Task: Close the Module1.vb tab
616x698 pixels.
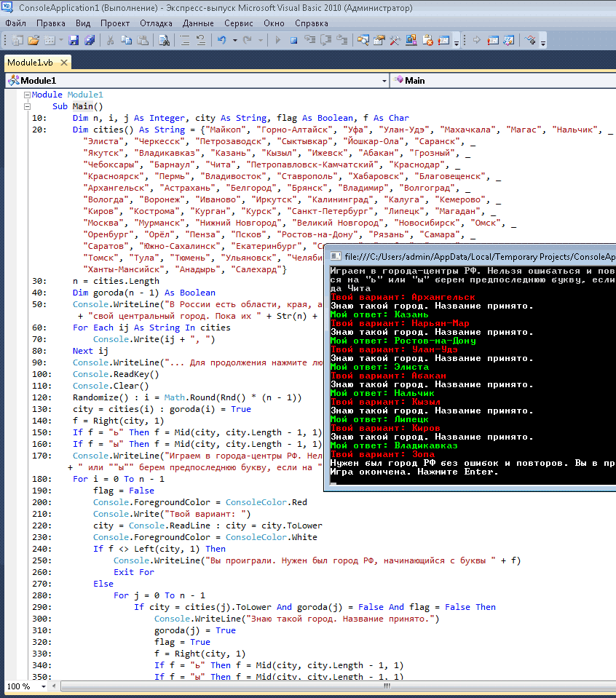Action: [x=64, y=63]
